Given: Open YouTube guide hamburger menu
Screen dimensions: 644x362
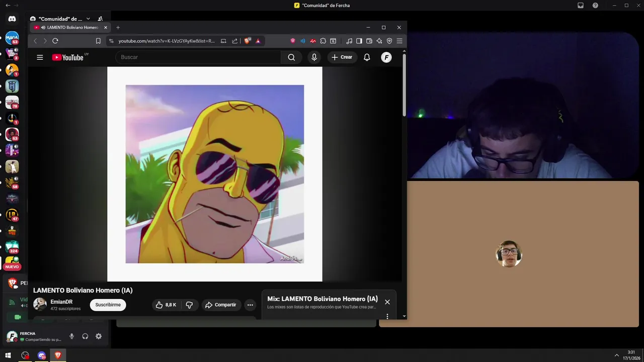Looking at the screenshot, I should click(x=40, y=57).
